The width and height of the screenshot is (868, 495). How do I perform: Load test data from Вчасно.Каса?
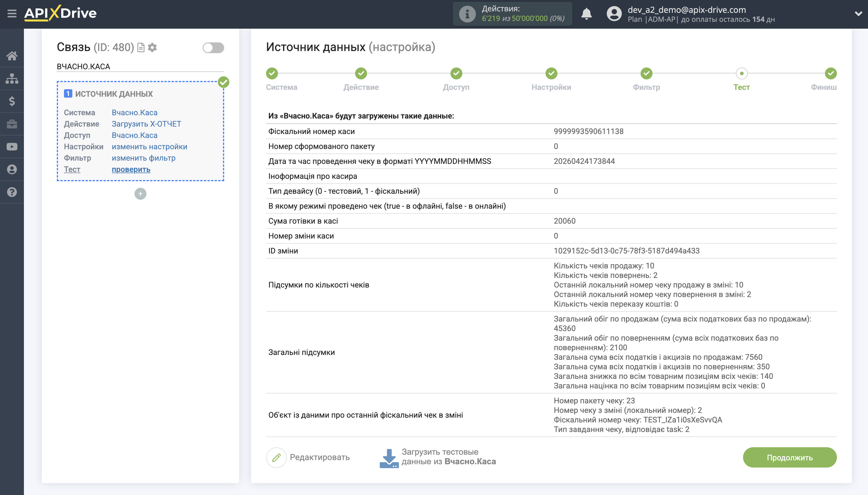(x=438, y=457)
